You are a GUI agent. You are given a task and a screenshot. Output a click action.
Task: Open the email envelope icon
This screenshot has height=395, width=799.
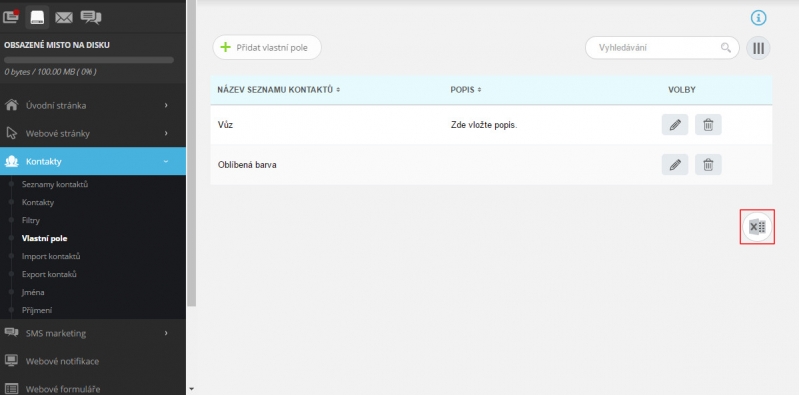(64, 18)
